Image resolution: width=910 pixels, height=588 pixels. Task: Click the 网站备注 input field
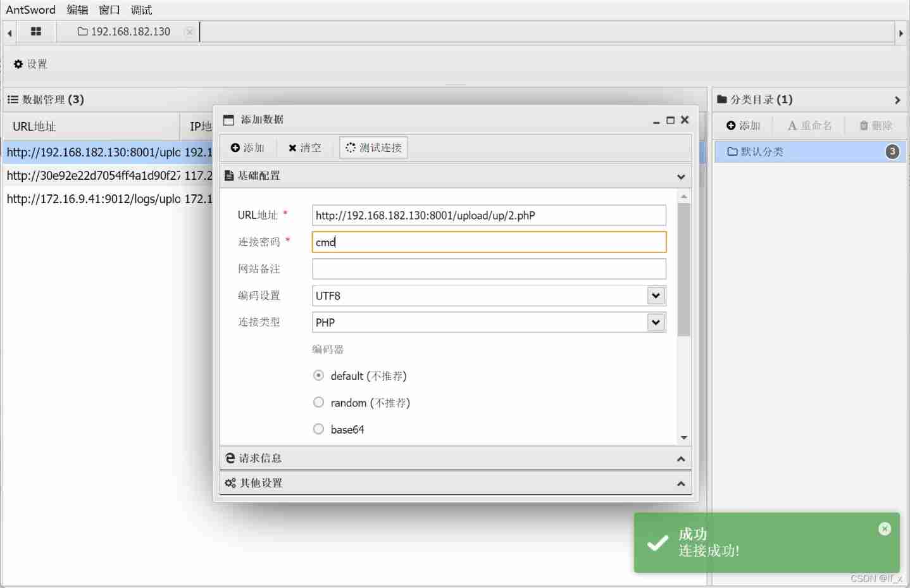coord(489,268)
